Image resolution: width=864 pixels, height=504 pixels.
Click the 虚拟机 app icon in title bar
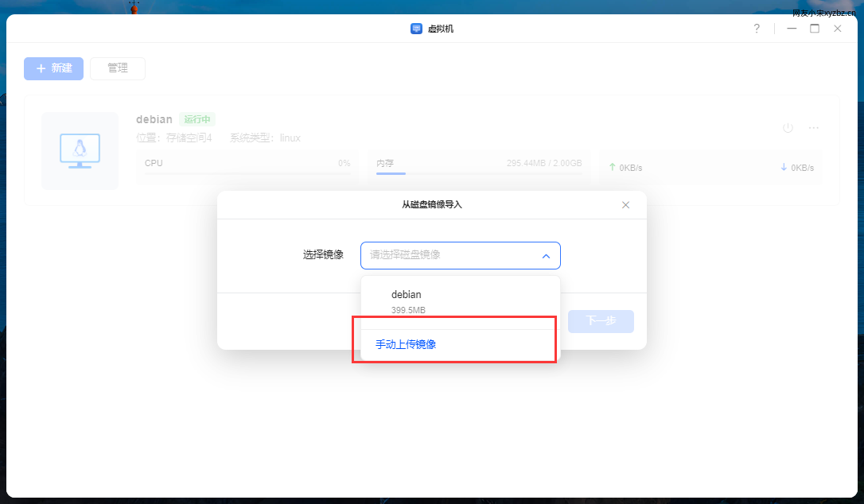[x=416, y=29]
